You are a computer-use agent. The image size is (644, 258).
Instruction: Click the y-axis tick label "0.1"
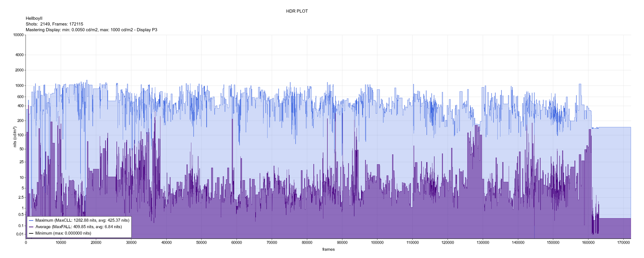pos(21,226)
